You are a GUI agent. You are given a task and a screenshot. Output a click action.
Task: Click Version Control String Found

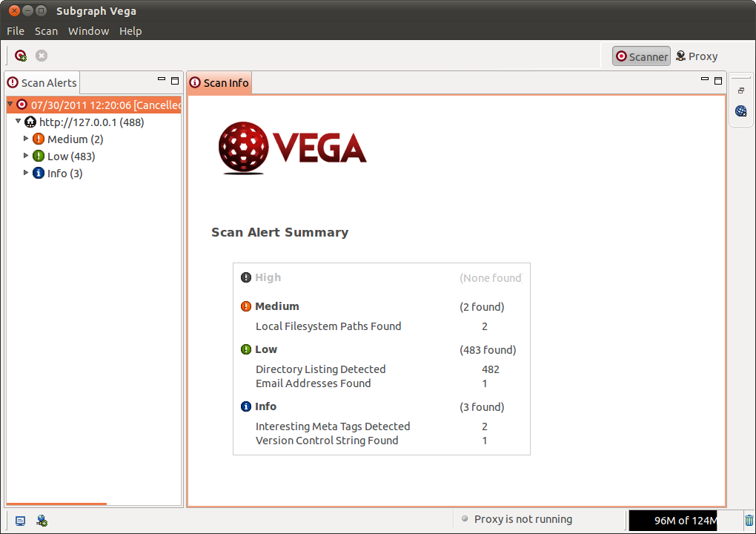pos(327,441)
